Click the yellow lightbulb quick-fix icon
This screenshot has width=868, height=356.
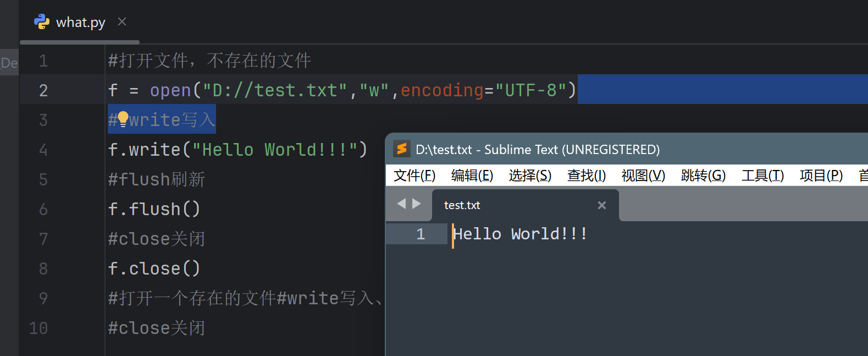tap(123, 119)
